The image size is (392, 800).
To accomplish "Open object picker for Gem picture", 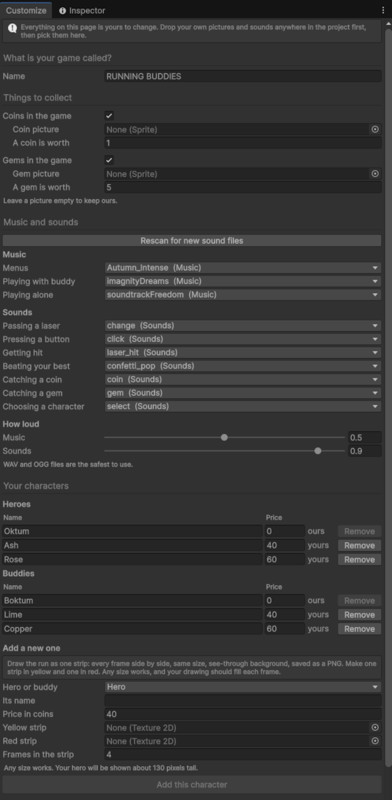I will pyautogui.click(x=375, y=174).
